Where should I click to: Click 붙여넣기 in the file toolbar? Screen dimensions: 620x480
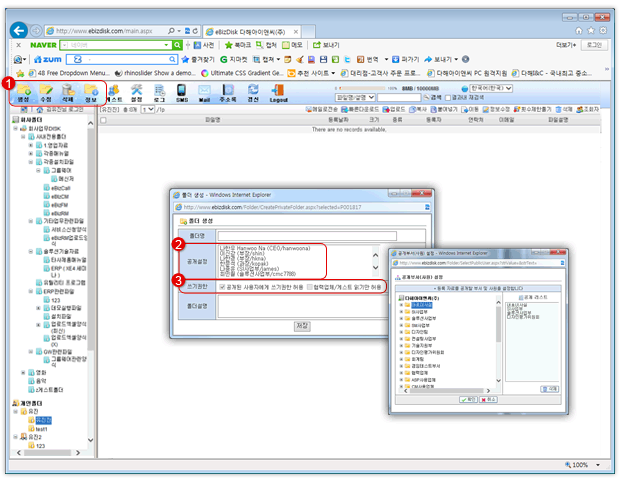click(x=444, y=110)
